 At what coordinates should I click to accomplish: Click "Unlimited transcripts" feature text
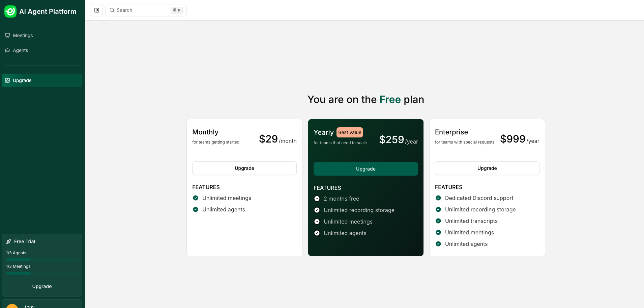coord(471,221)
